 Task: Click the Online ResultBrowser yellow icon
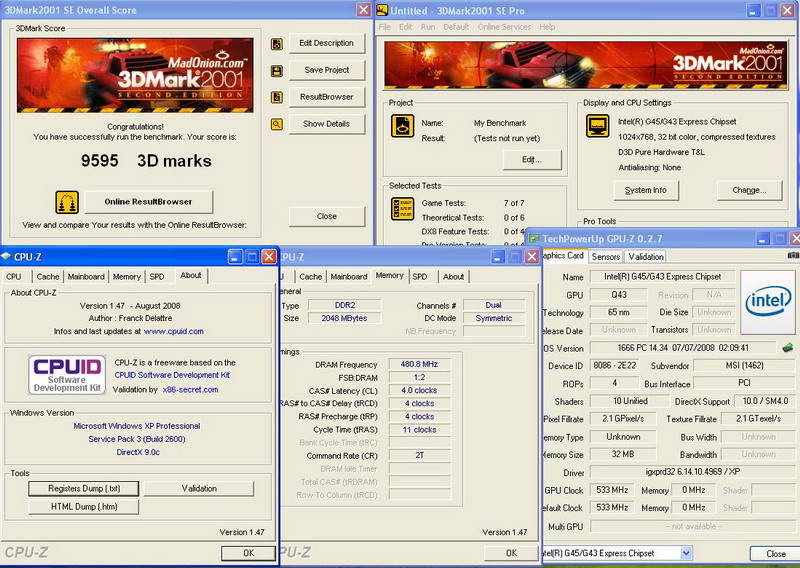click(67, 202)
